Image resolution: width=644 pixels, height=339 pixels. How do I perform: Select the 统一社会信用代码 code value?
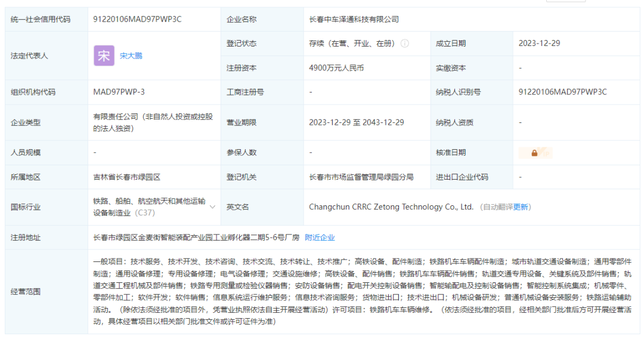click(x=137, y=19)
